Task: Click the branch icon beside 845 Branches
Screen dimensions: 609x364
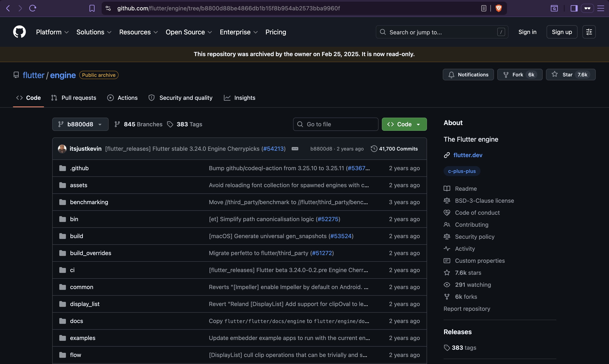Action: click(117, 124)
